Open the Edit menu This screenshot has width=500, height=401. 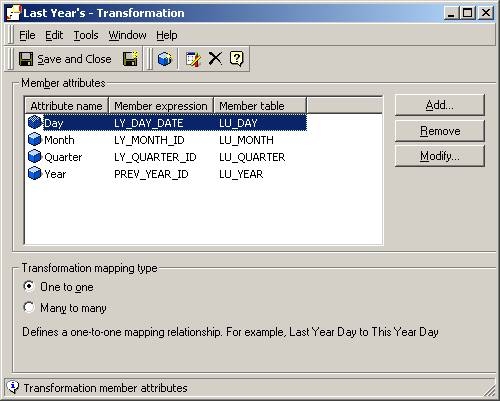(54, 35)
